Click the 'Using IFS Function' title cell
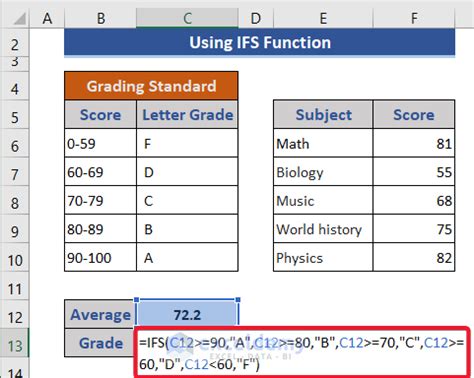474x378 pixels. pyautogui.click(x=260, y=43)
